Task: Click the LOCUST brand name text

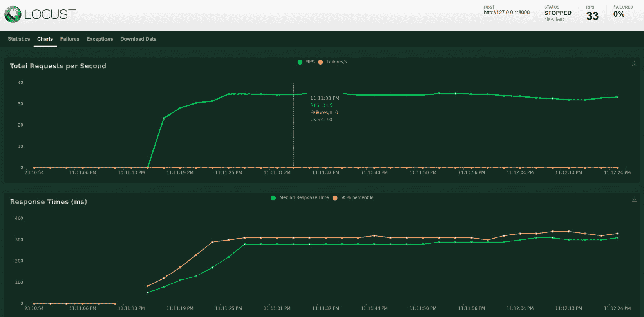Action: coord(50,14)
